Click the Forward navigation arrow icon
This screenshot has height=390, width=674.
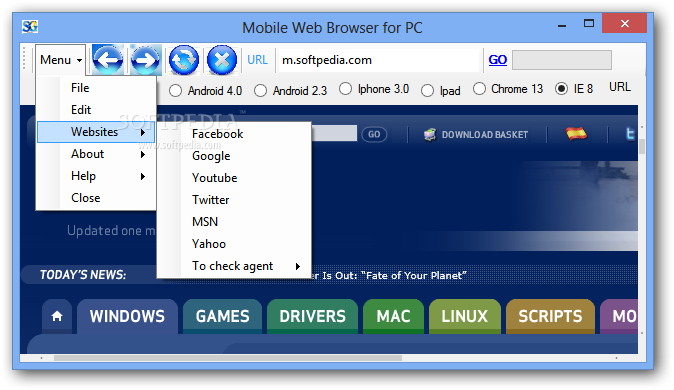146,60
